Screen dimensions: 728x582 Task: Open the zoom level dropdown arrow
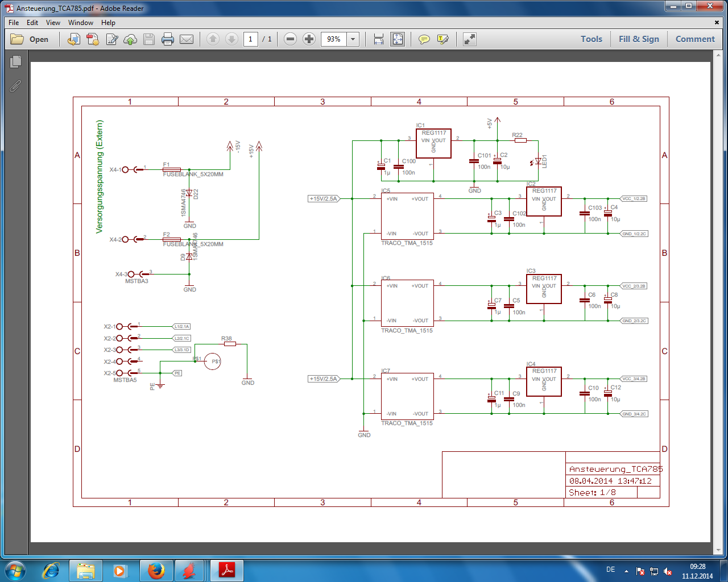click(x=353, y=39)
